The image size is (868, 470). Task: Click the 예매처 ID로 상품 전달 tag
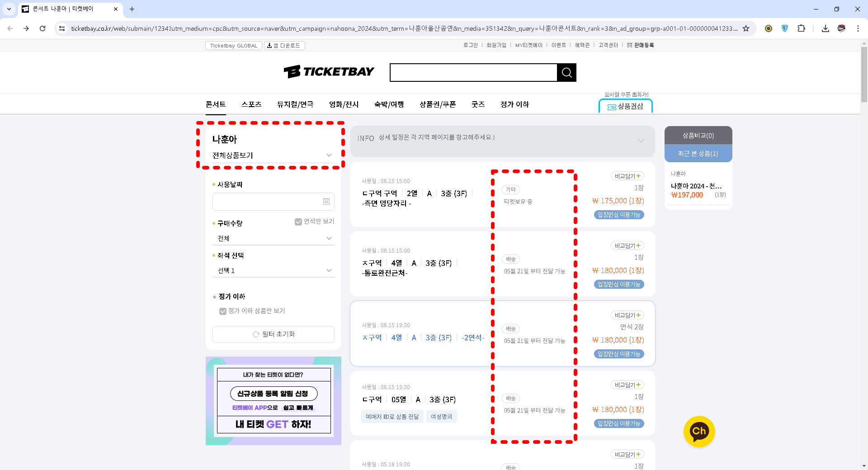(392, 417)
